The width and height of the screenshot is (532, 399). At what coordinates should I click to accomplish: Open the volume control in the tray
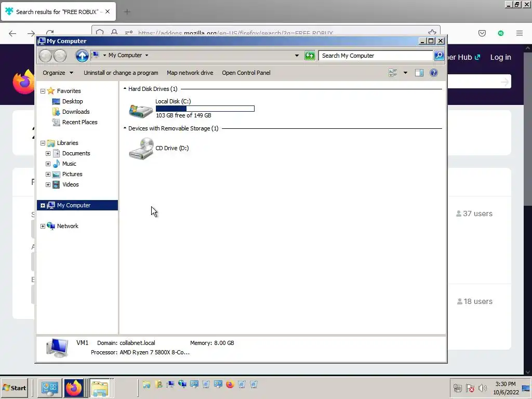point(483,388)
